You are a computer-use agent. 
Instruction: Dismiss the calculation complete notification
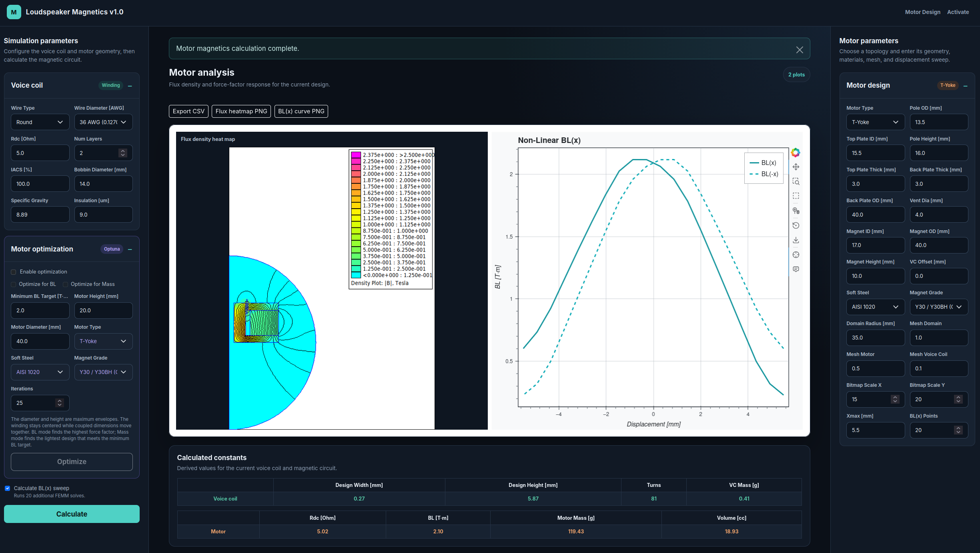coord(800,50)
